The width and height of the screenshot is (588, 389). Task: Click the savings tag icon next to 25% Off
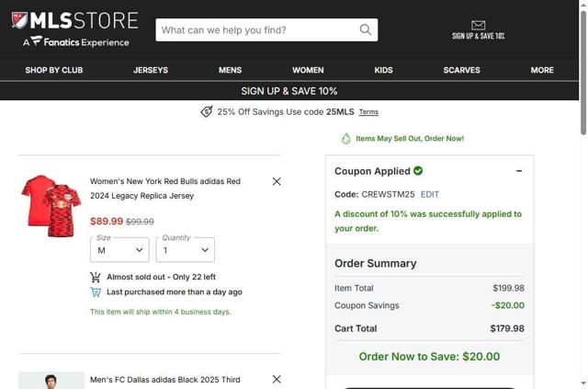tap(207, 111)
